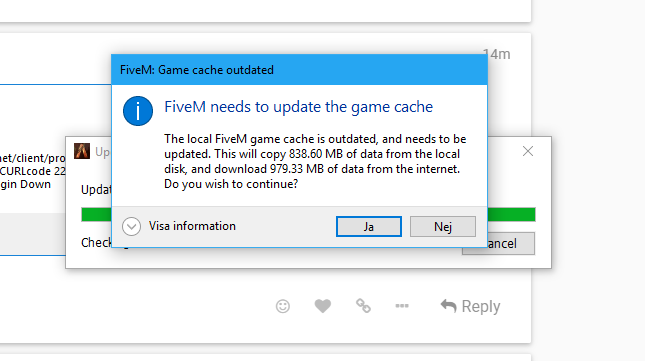The width and height of the screenshot is (645, 361).
Task: Confirm the cache update with Ja
Action: (x=369, y=227)
